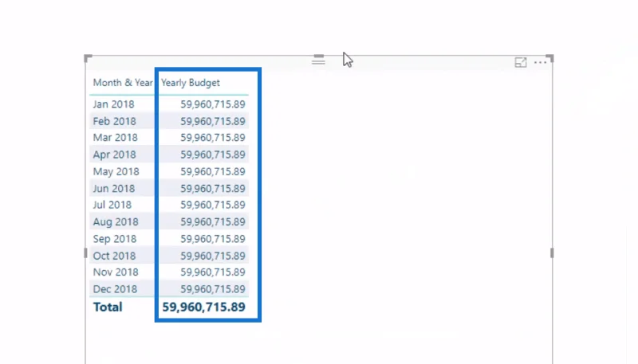638x364 pixels.
Task: Select the Oct 2018 row label
Action: point(114,256)
